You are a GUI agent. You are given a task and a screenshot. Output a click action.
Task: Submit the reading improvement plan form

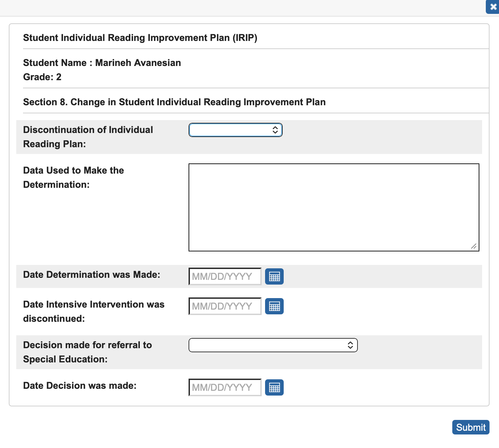(471, 427)
